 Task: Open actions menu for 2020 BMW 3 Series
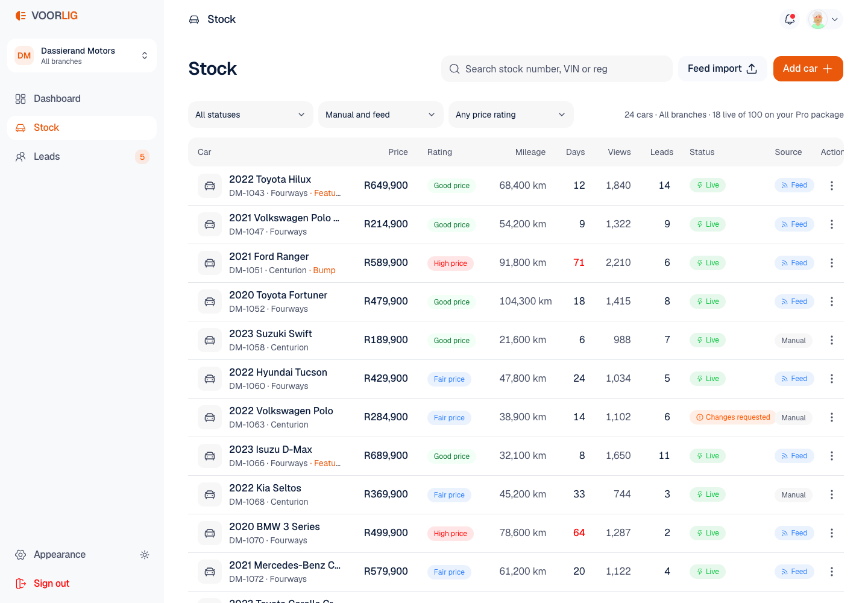coord(832,533)
